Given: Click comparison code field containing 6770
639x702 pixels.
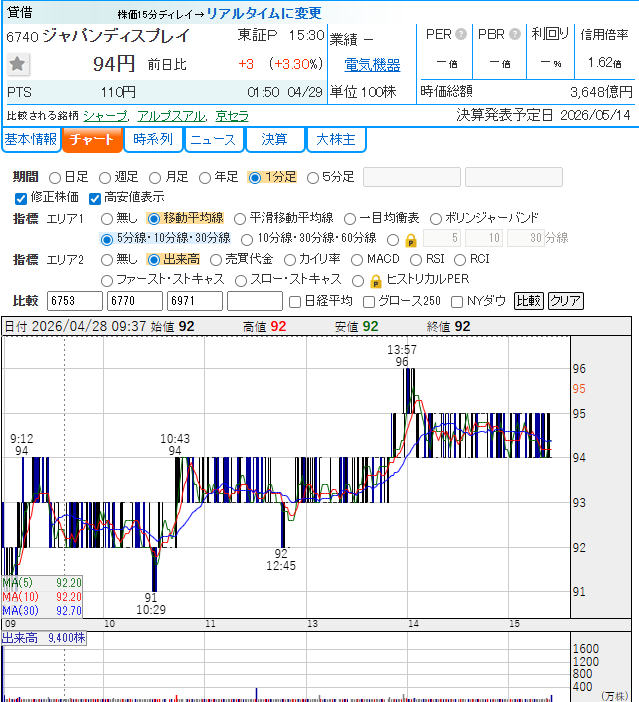Looking at the screenshot, I should point(135,301).
